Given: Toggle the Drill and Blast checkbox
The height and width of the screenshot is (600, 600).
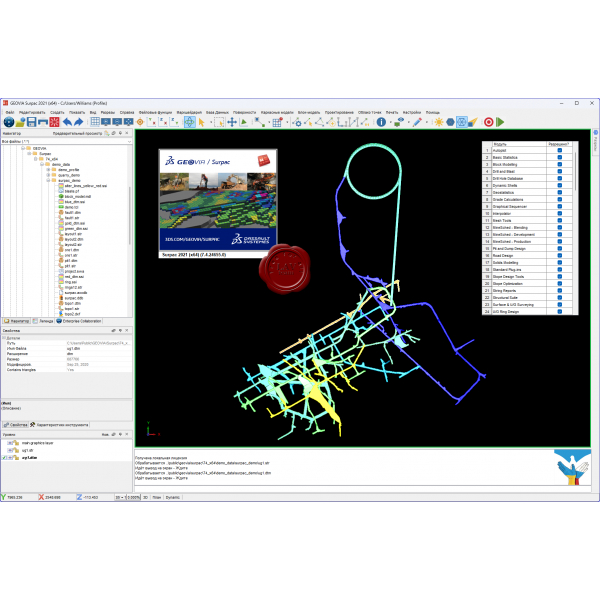Looking at the screenshot, I should 559,171.
